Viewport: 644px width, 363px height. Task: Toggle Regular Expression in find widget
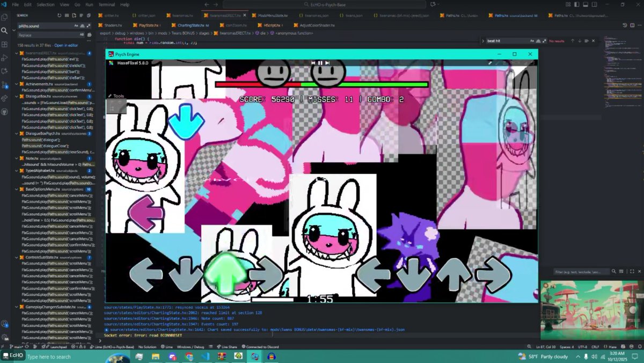[x=544, y=41]
